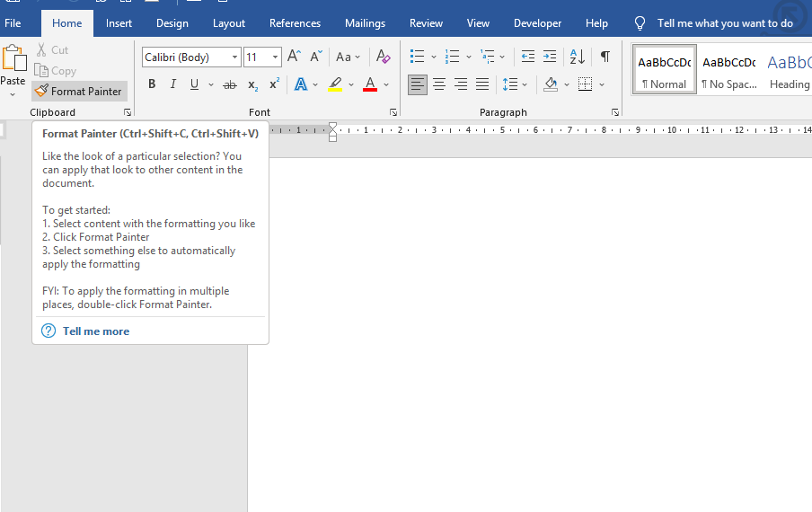Shrink font size with the smaller A icon
Image resolution: width=812 pixels, height=512 pixels.
tap(316, 57)
